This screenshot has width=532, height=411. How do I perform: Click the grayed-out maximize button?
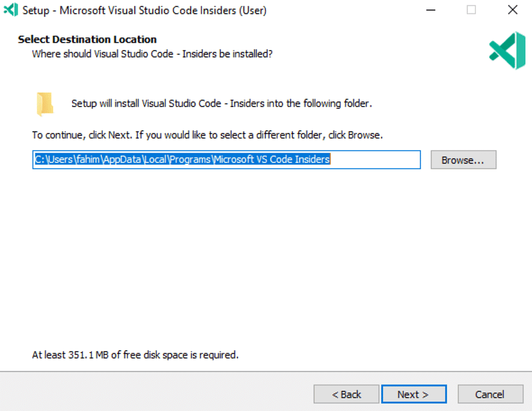click(x=471, y=10)
